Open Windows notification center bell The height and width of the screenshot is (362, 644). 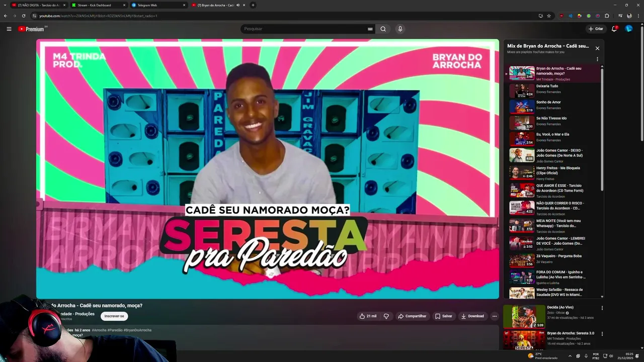click(637, 356)
